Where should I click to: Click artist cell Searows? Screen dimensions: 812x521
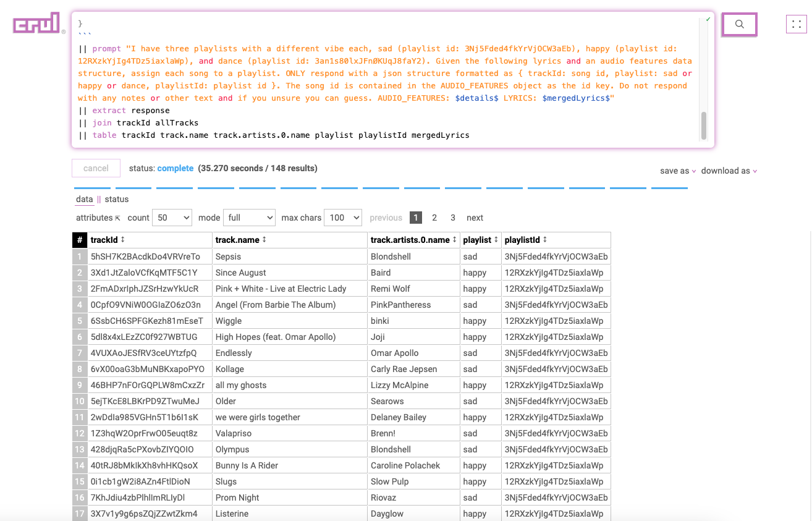pyautogui.click(x=414, y=401)
